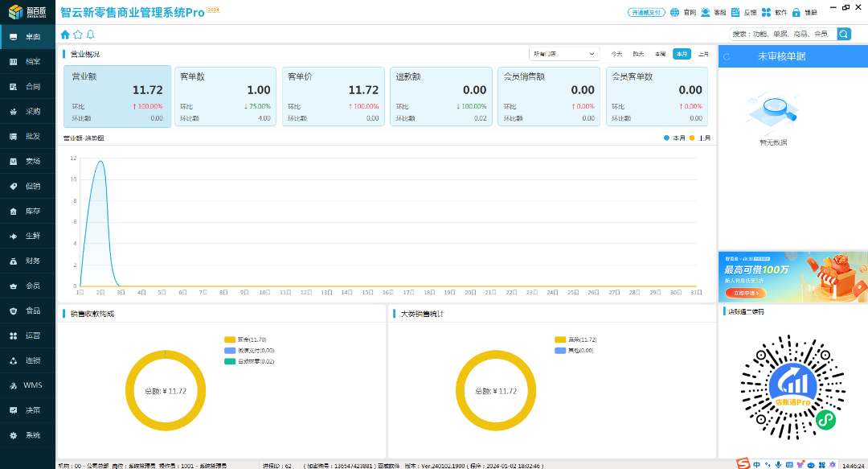Toggle the 上月 series in chart legend

point(699,138)
